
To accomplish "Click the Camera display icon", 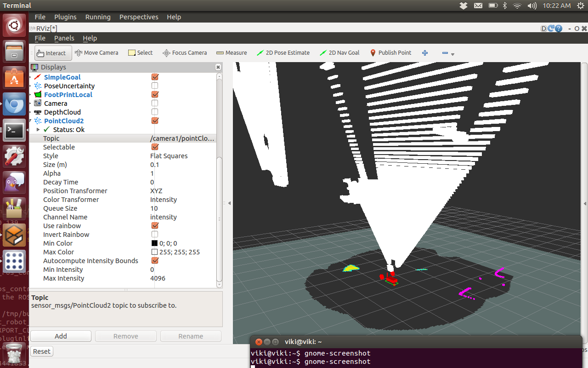I will [x=38, y=103].
